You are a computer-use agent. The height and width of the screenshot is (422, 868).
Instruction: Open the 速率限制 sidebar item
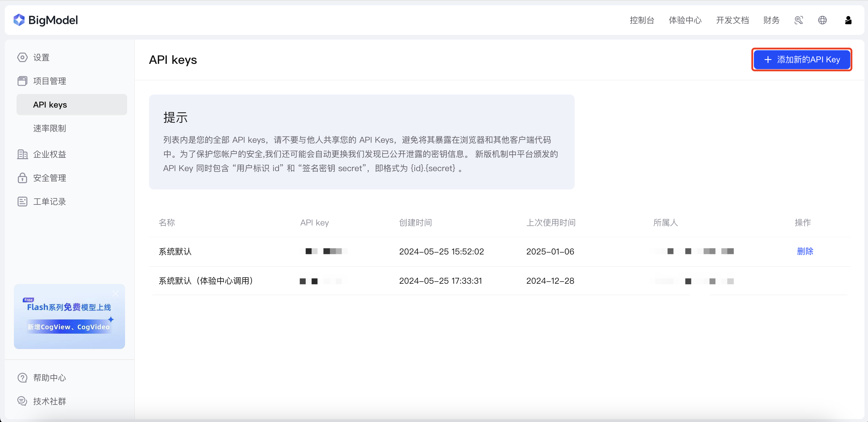coord(49,128)
